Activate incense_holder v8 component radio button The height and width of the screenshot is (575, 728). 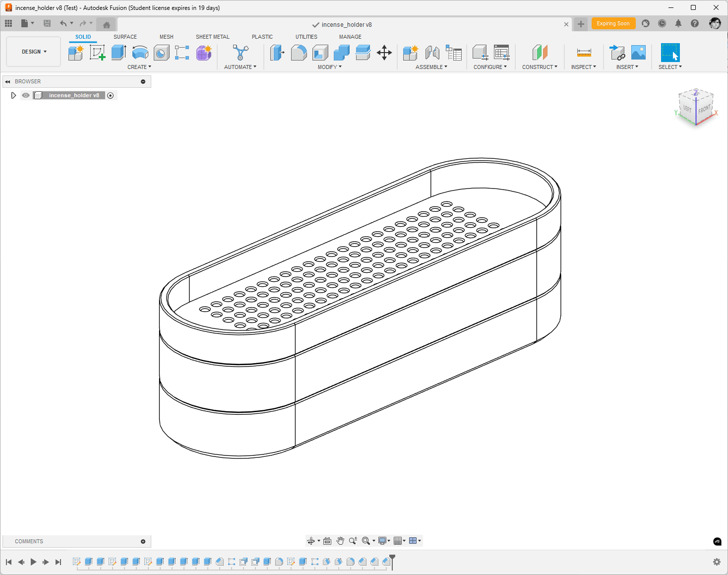pos(111,95)
